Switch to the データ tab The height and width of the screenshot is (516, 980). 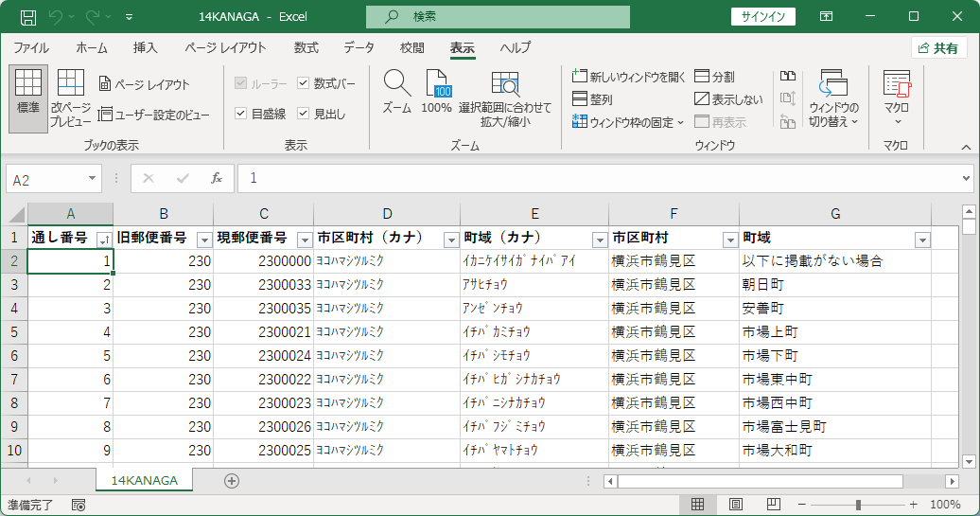point(359,47)
